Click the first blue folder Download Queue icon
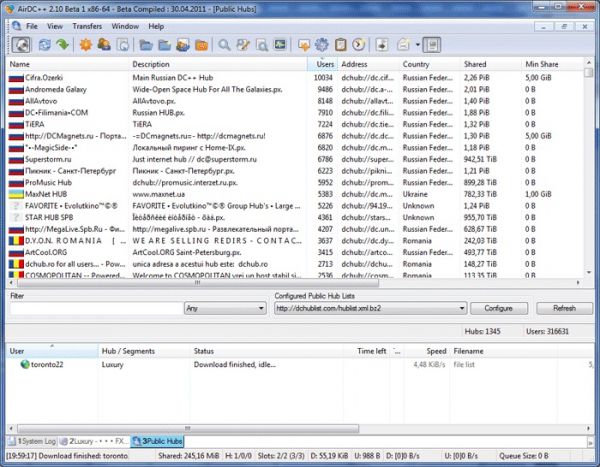 pyautogui.click(x=145, y=44)
